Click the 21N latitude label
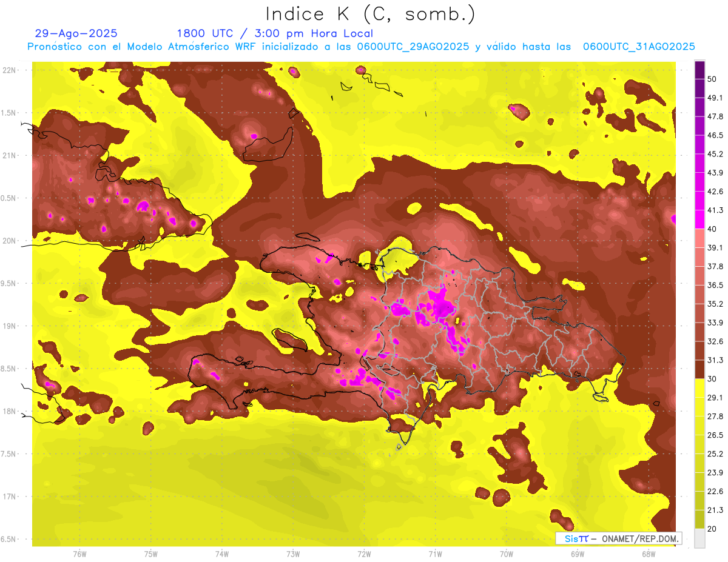 [10, 155]
